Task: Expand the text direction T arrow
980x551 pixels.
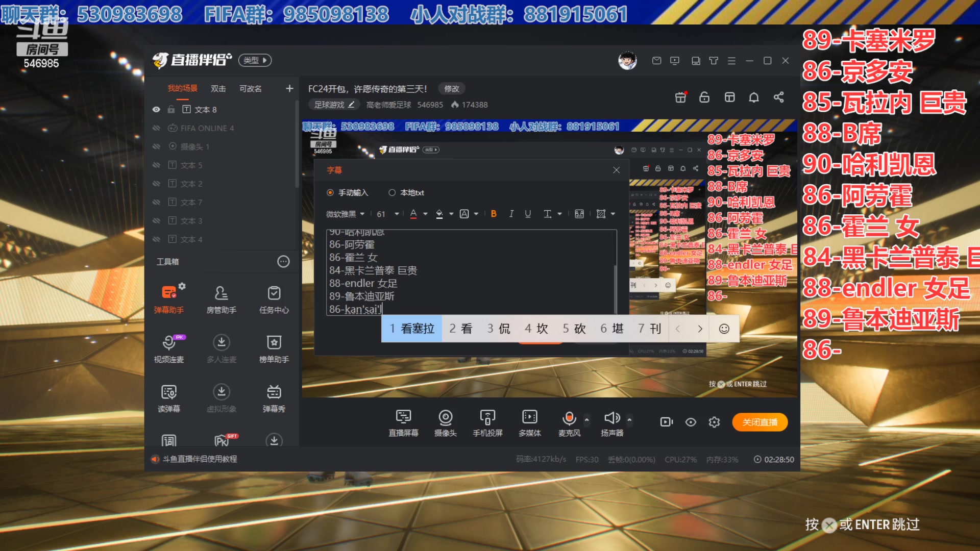Action: (x=560, y=214)
